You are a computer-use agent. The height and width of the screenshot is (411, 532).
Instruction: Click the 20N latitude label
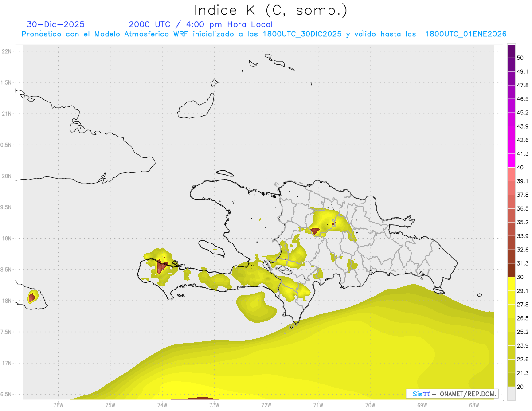7,176
